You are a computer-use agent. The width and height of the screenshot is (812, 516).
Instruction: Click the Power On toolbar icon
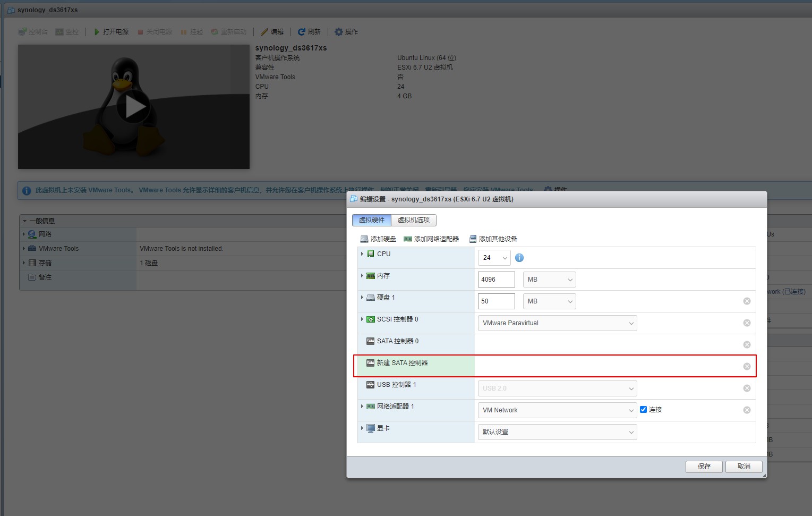[x=97, y=32]
